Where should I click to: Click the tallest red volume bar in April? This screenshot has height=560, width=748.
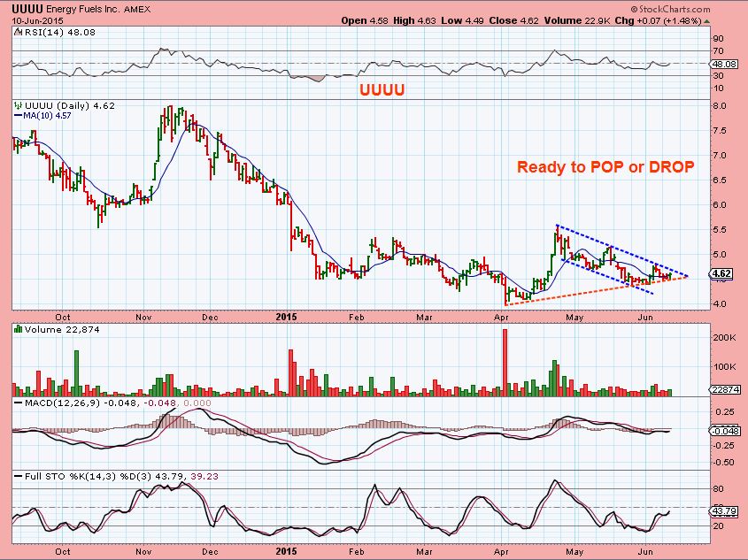coord(505,362)
